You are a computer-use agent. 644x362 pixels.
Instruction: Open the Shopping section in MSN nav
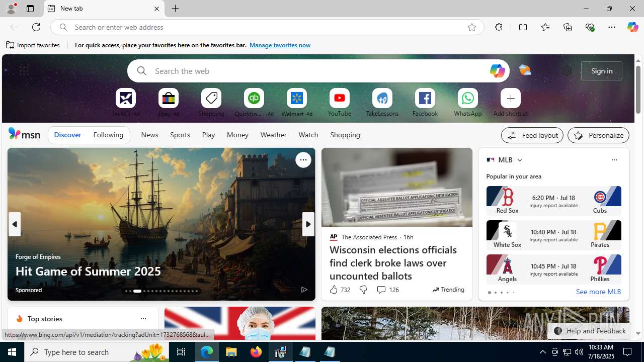tap(345, 135)
